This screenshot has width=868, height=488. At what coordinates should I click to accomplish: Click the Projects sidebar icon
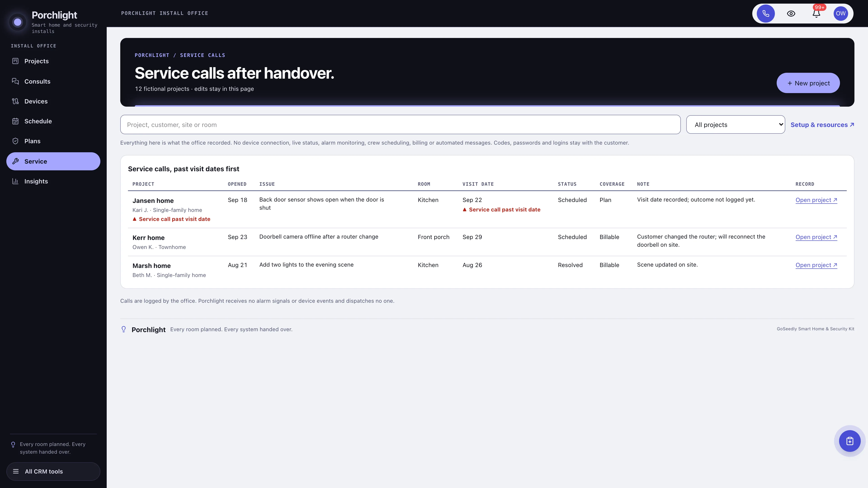click(x=15, y=61)
